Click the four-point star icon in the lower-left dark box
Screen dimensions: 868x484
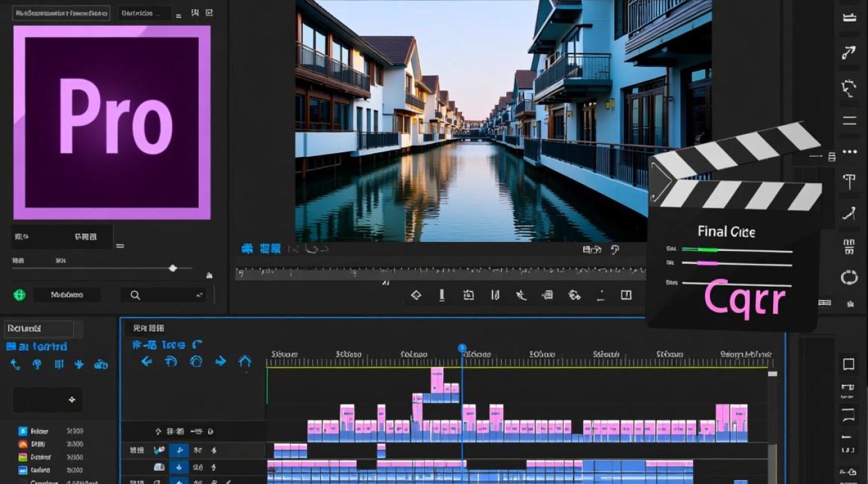(72, 400)
